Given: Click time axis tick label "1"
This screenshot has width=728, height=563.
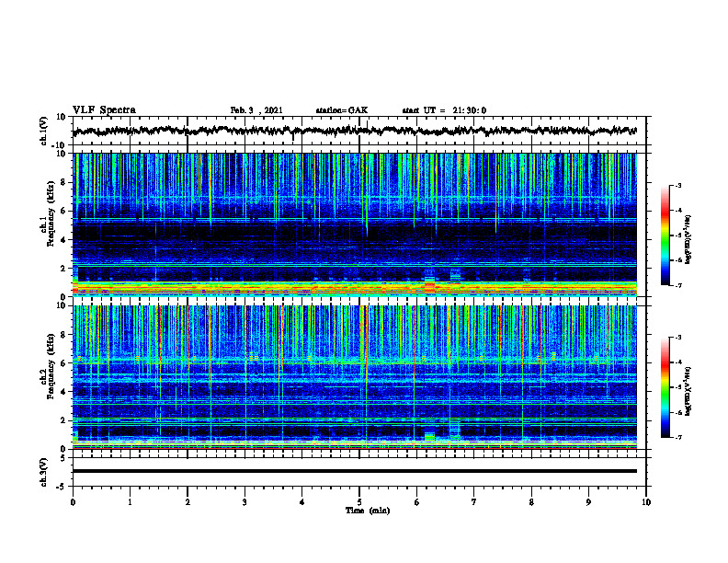Looking at the screenshot, I should [130, 502].
